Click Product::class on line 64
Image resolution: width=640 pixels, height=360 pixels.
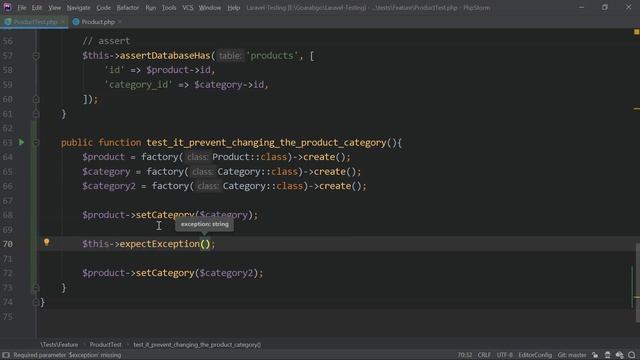click(x=250, y=157)
